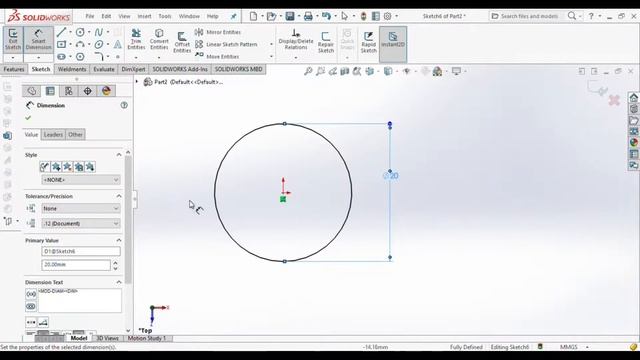Click the Save icon
Screen dimensions: 640x360
[x=290, y=16]
